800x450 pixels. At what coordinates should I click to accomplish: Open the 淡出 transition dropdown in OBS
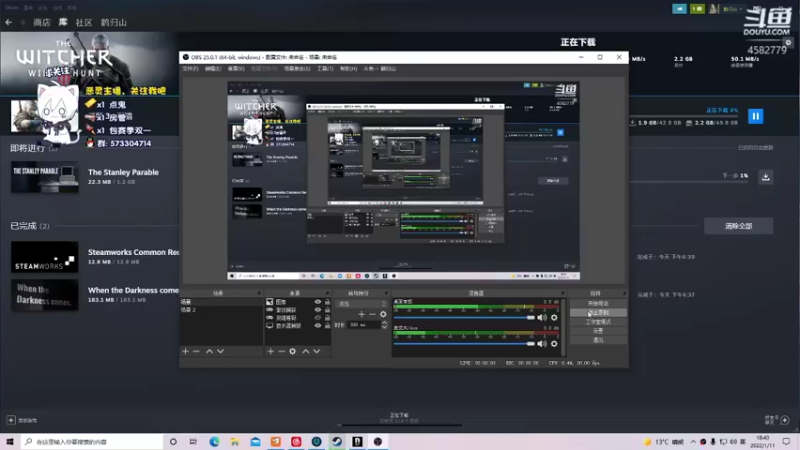pos(361,304)
